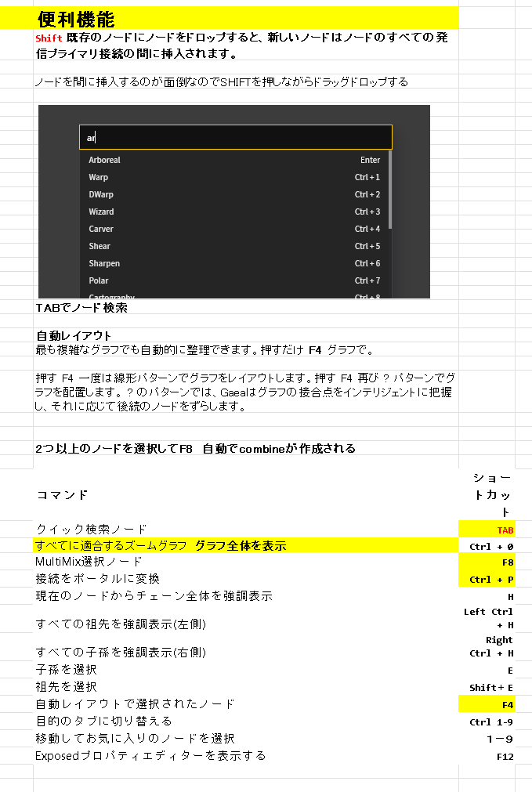The image size is (532, 792).
Task: Select the コマンド header cell
Action: [246, 494]
